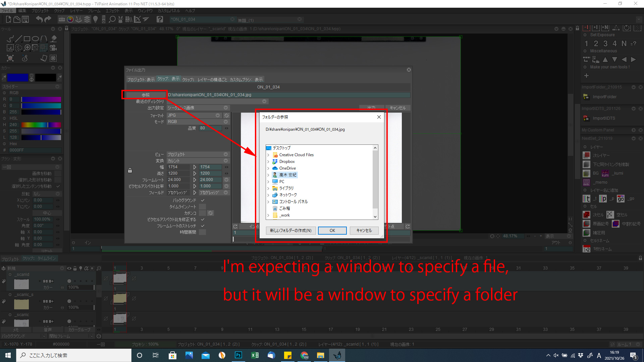Expand the Creative Cloud Files folder node

pyautogui.click(x=268, y=155)
